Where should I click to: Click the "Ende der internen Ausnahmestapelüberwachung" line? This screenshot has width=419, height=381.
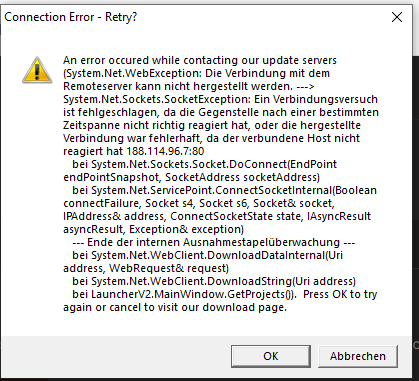[213, 242]
